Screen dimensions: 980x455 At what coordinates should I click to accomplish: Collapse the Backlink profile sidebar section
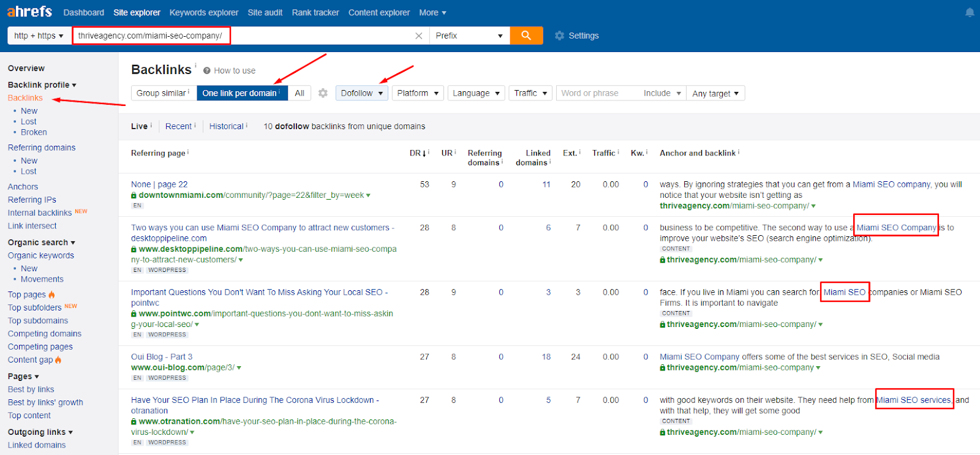[x=42, y=85]
